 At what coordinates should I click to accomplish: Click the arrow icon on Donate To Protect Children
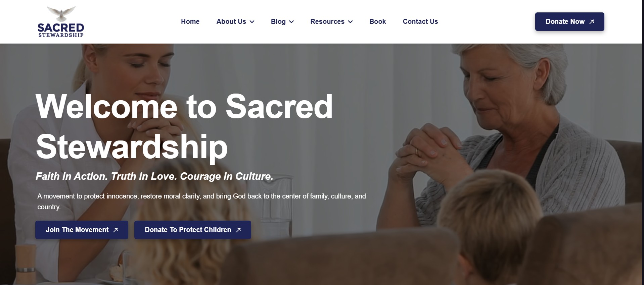click(x=239, y=230)
